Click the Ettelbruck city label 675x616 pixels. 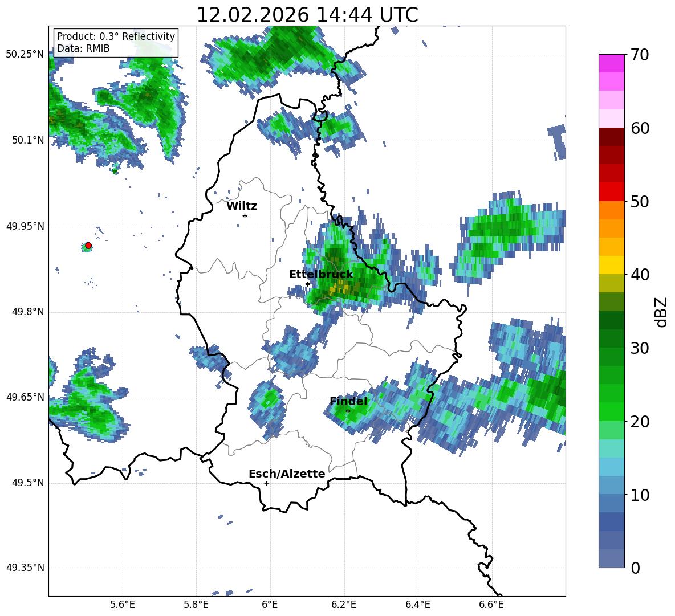coord(321,275)
